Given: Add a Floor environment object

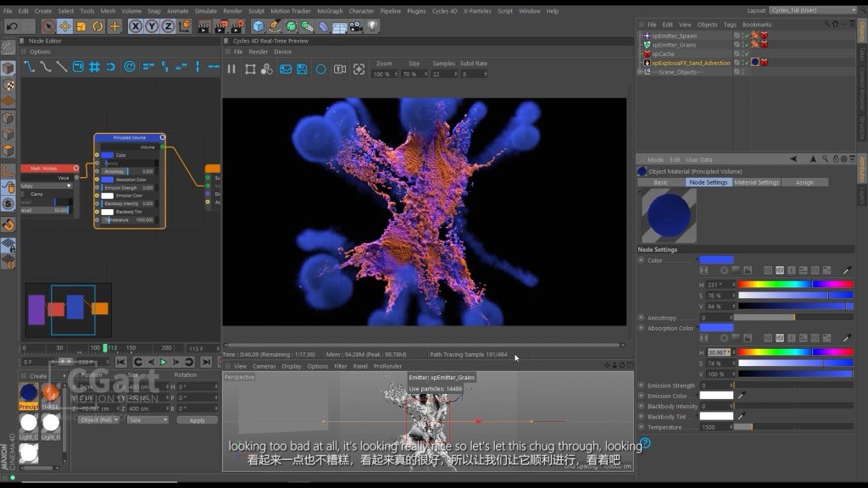Looking at the screenshot, I should (x=339, y=26).
